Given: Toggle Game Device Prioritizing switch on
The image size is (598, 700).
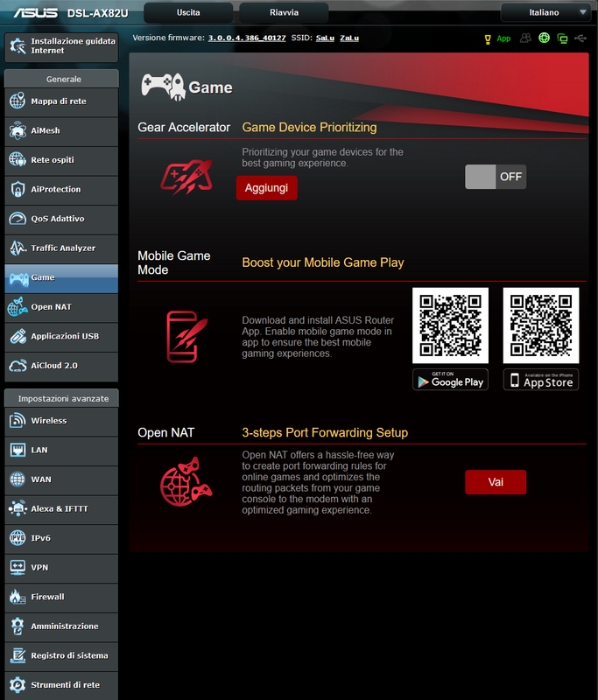Looking at the screenshot, I should (x=496, y=177).
